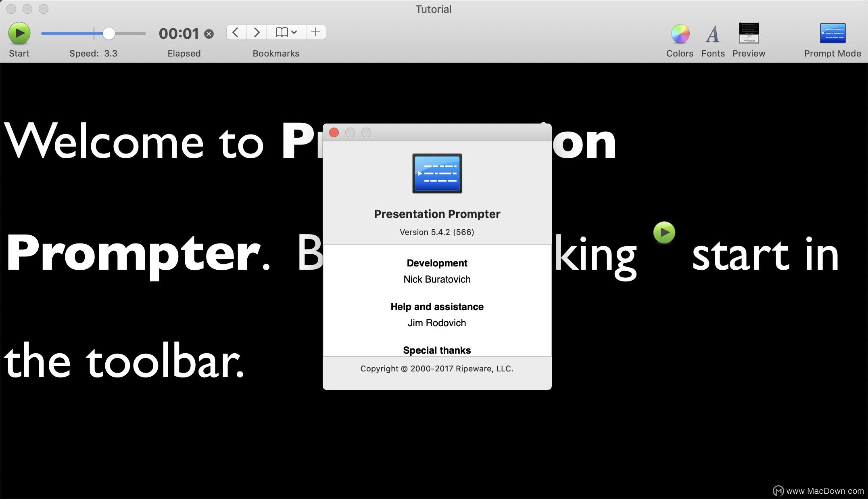Go to previous bookmark with left chevron
This screenshot has width=868, height=499.
point(236,32)
